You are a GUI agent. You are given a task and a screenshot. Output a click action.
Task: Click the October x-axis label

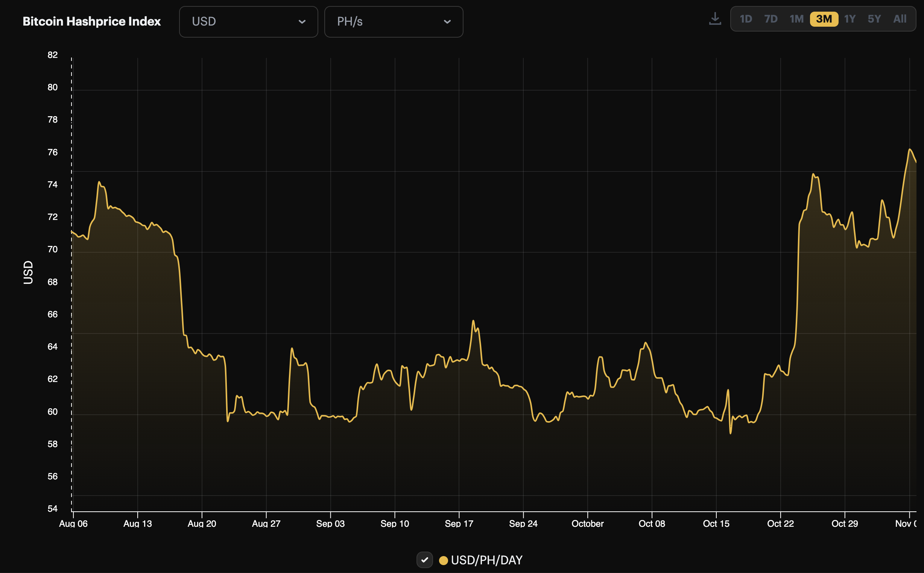[587, 524]
